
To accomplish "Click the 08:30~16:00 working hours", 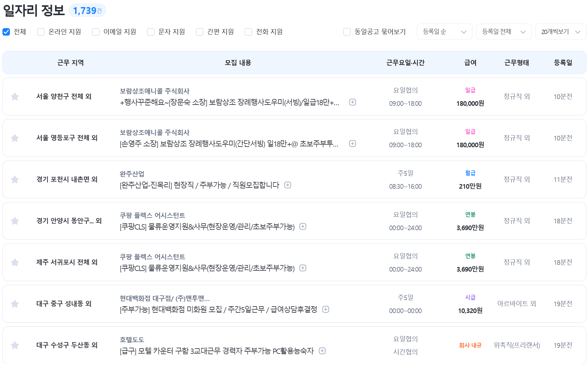I will (405, 187).
